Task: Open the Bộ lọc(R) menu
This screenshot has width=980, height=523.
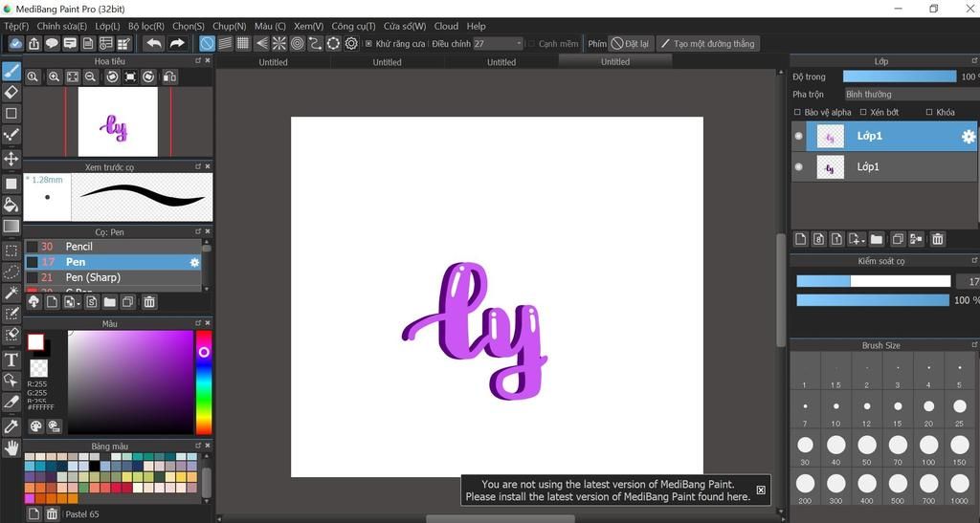Action: point(146,26)
